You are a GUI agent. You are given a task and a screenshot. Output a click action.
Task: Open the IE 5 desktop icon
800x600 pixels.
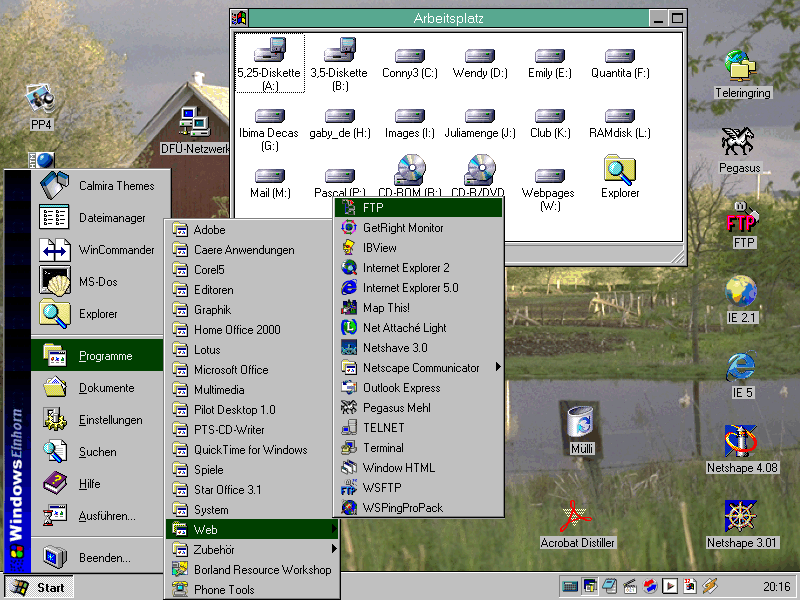[741, 367]
